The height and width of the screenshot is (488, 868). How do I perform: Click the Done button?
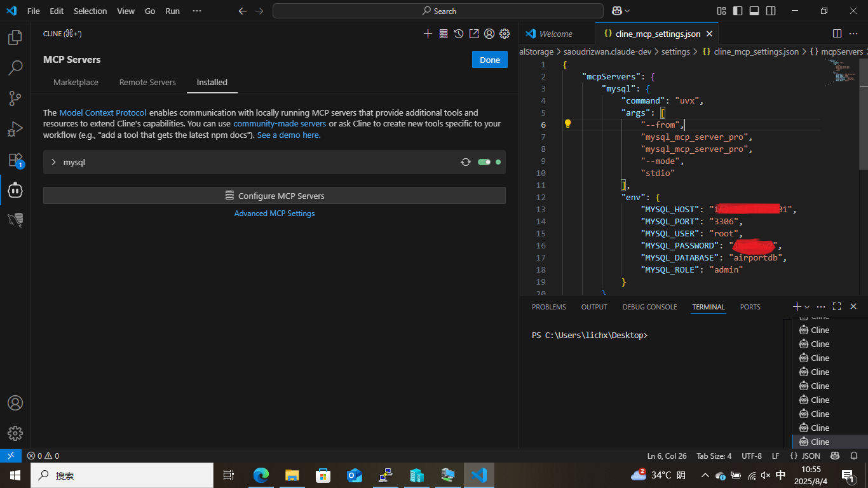click(x=489, y=60)
